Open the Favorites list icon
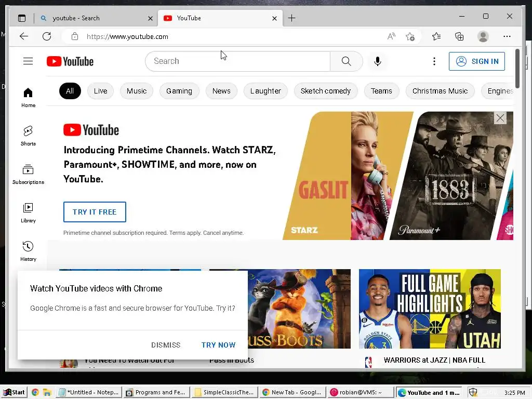Screen dimensions: 532x399 pos(436,36)
